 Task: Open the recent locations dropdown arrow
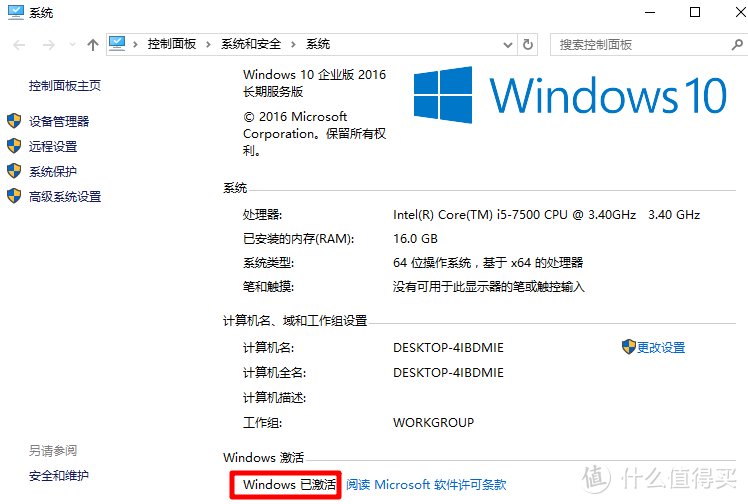point(73,45)
